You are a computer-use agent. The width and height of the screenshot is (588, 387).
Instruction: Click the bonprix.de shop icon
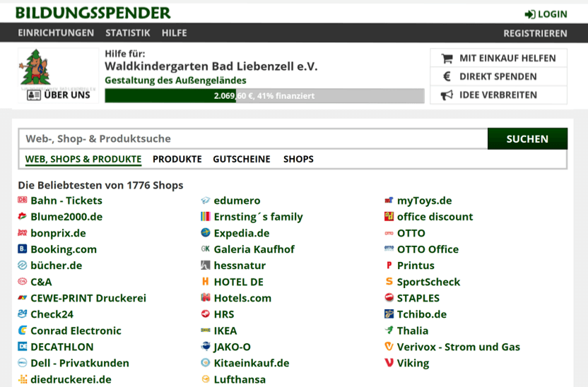(23, 232)
